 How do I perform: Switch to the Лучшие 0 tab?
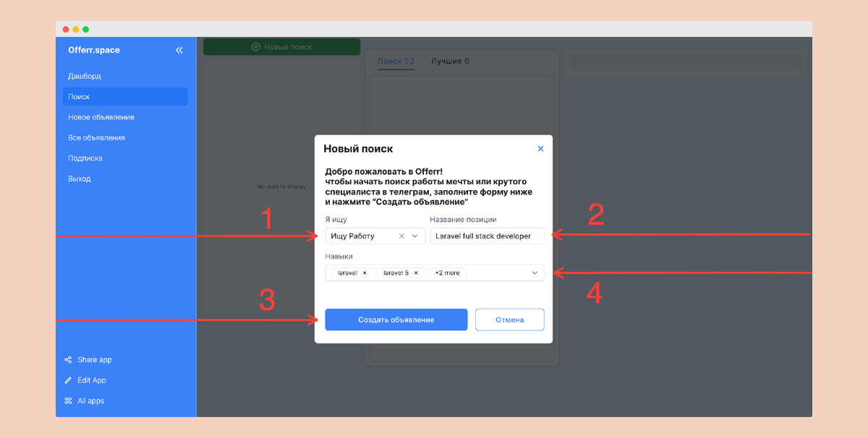(450, 61)
